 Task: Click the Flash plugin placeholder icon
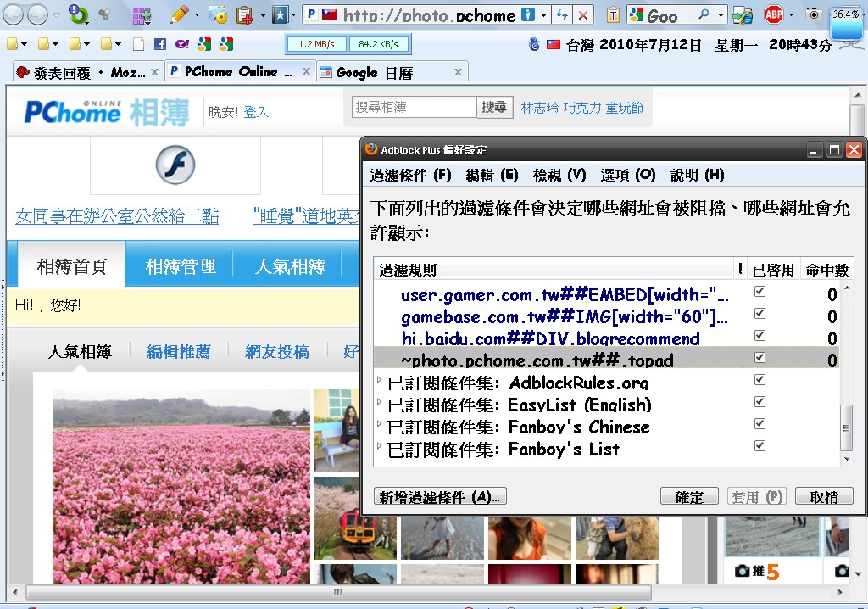175,165
